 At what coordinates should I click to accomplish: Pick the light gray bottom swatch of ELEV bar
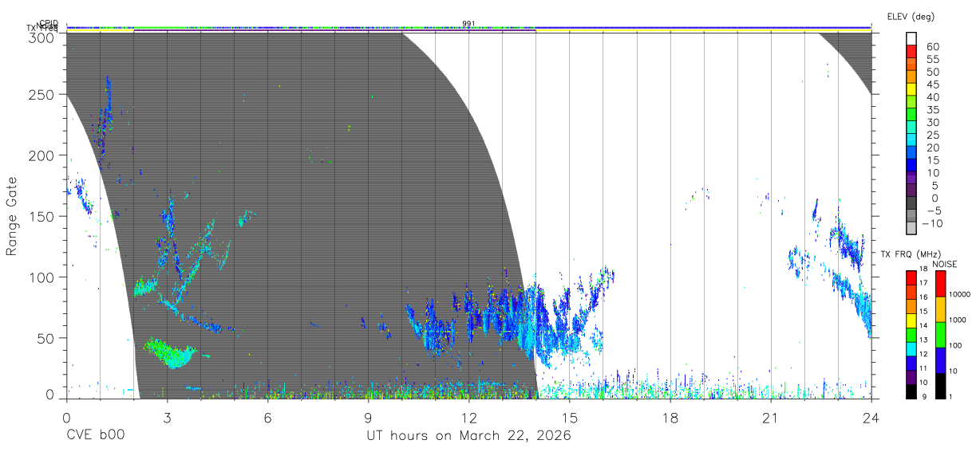click(x=911, y=229)
